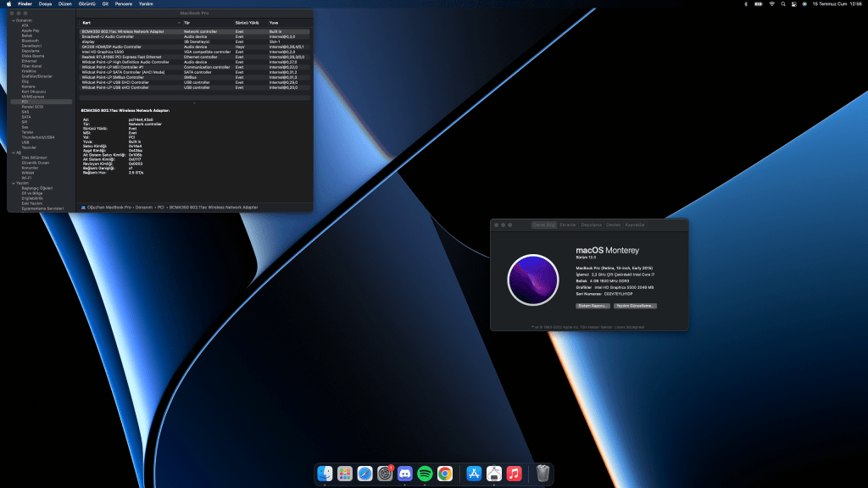
Task: Select Grafikler/Ekranlar in the sidebar
Action: coord(37,76)
